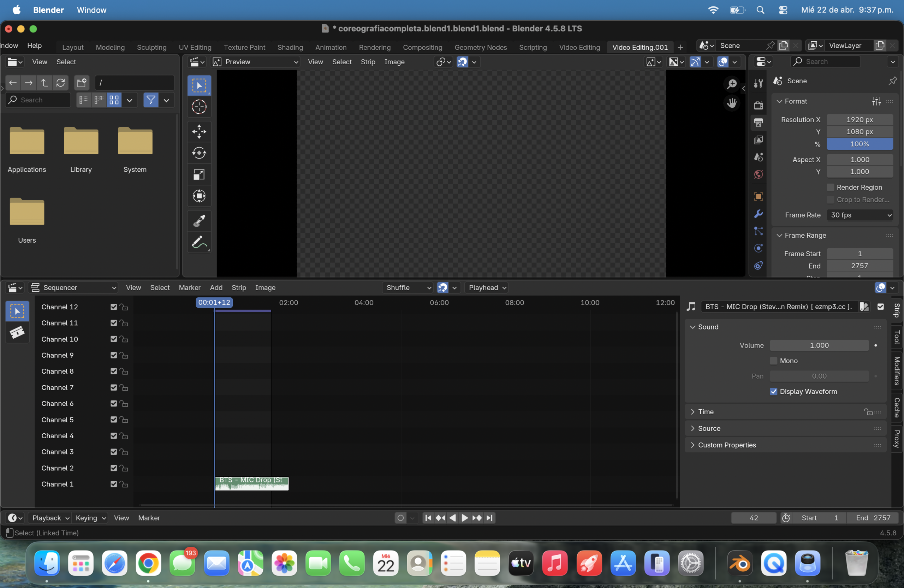
Task: Open the Shuffle overlap mode dropdown
Action: pos(408,287)
